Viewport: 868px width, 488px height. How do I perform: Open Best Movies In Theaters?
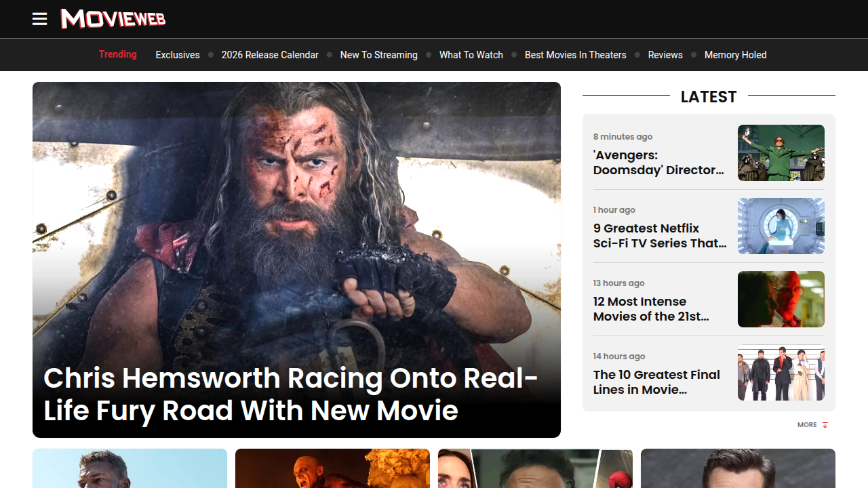tap(576, 55)
